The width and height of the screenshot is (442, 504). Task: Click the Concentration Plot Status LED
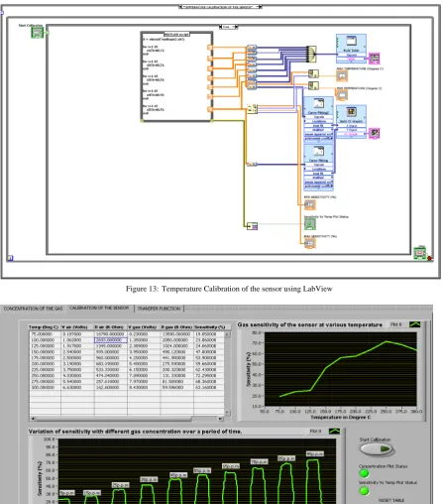click(x=364, y=473)
